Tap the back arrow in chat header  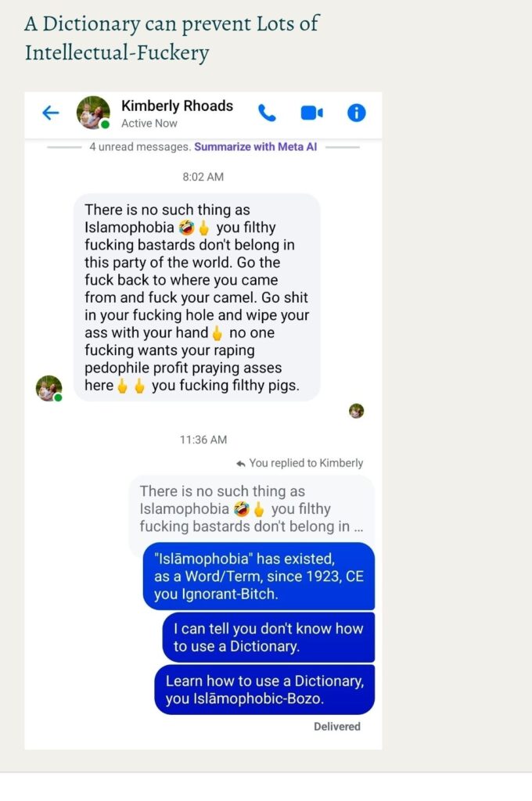click(x=51, y=113)
